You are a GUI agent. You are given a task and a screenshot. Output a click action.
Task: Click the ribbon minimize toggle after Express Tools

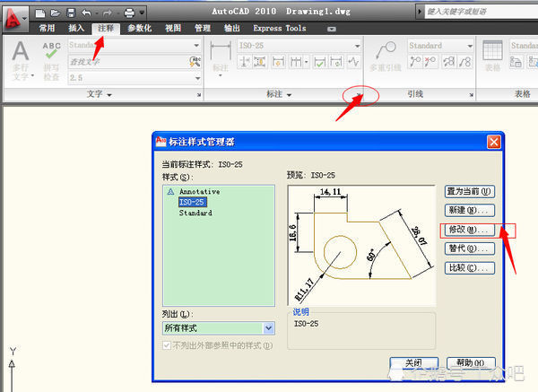pos(332,29)
